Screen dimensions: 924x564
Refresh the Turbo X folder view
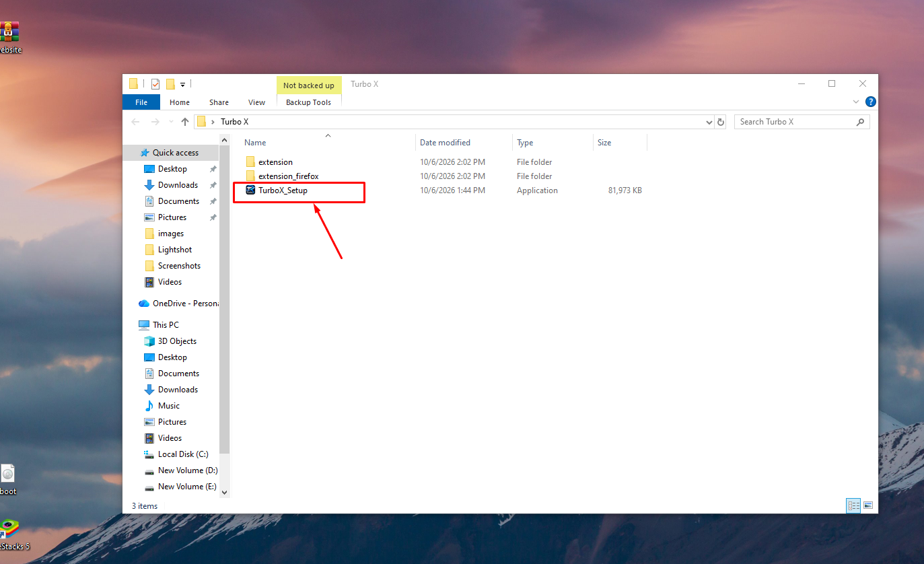click(x=721, y=122)
